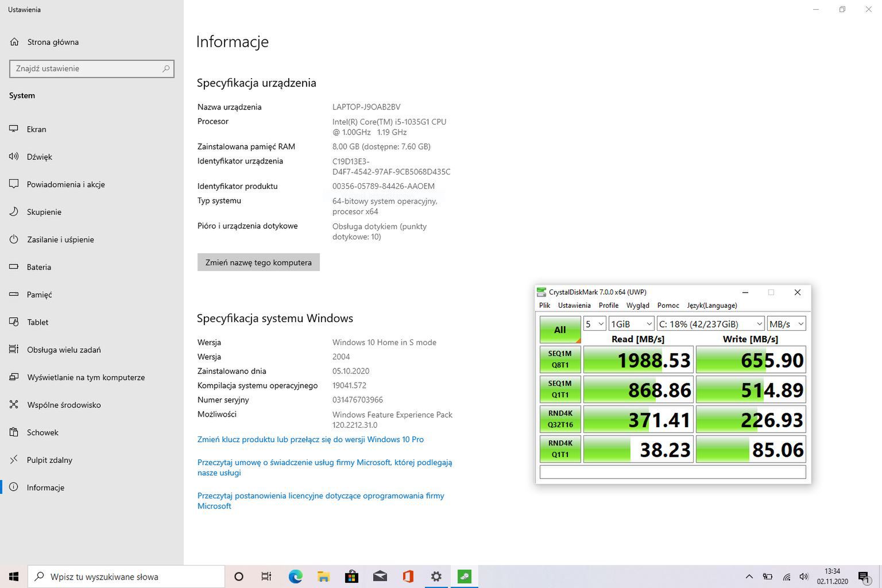
Task: Click the SEQ1M Q8T1 write result 655.90
Action: 751,359
